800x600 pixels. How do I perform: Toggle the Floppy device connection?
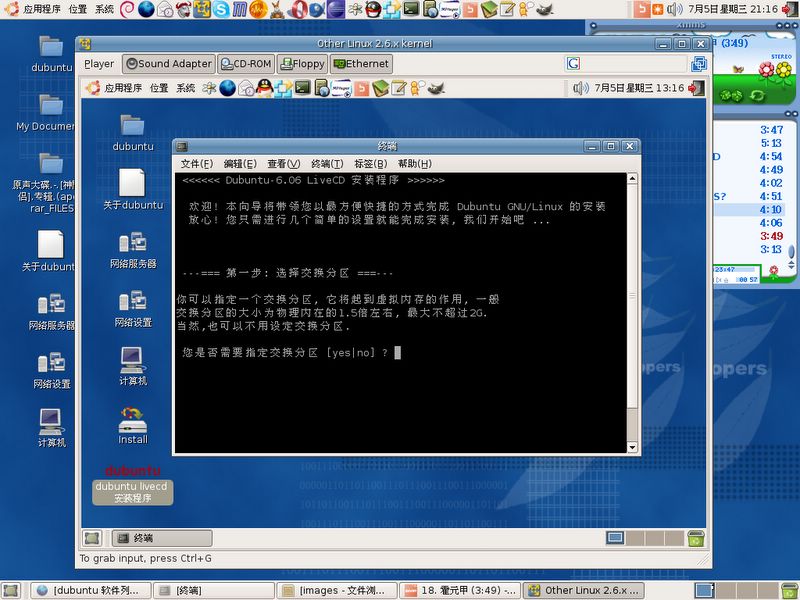point(303,64)
